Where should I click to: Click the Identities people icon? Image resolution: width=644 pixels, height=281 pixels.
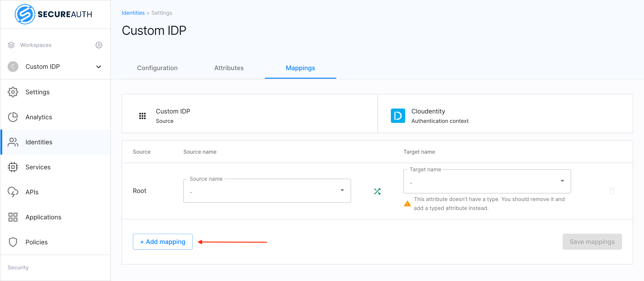pyautogui.click(x=13, y=142)
